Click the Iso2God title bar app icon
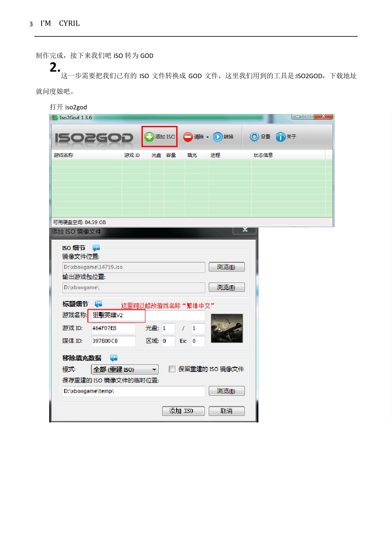 54,118
